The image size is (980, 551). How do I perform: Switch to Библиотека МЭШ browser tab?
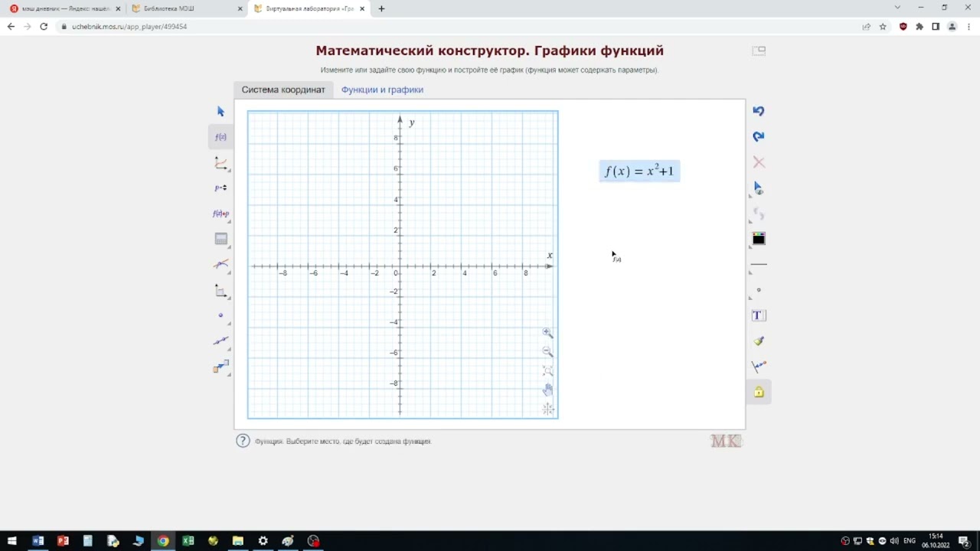pyautogui.click(x=186, y=8)
